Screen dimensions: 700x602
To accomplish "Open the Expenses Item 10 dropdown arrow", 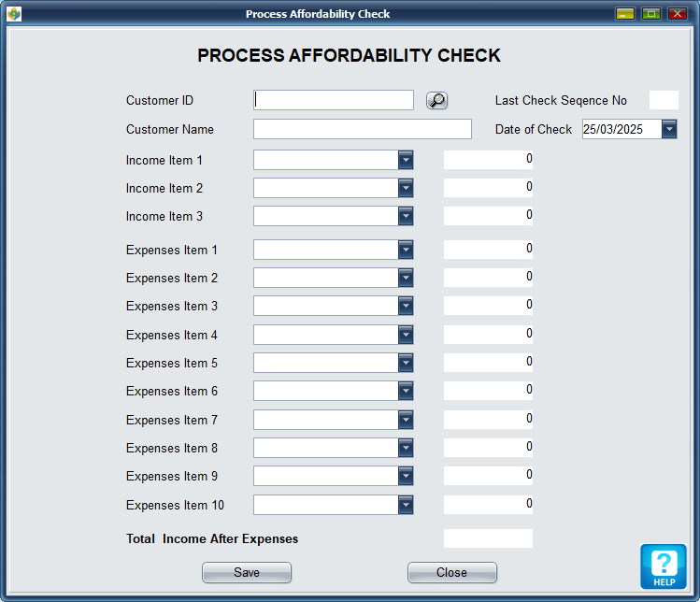I will click(406, 505).
